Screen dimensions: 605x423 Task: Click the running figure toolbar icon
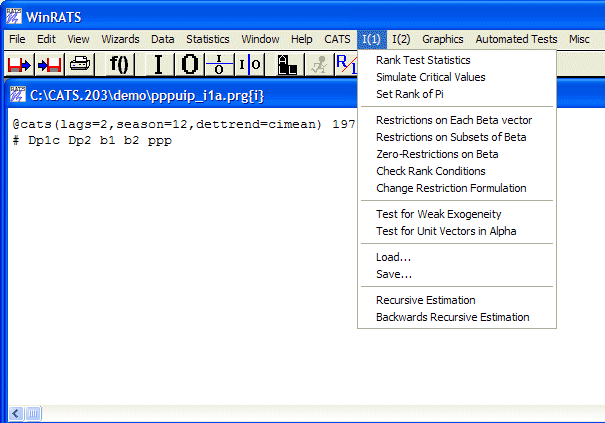pos(319,65)
